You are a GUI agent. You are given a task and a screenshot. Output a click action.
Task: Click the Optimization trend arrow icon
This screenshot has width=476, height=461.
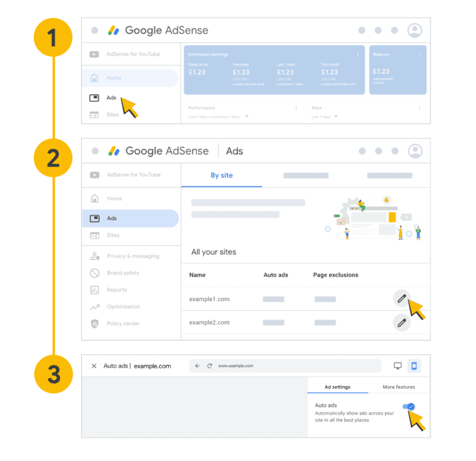(x=95, y=307)
